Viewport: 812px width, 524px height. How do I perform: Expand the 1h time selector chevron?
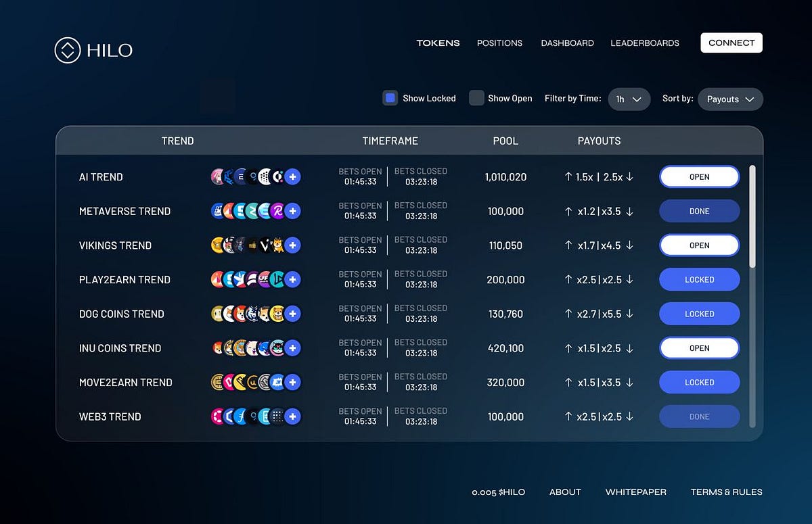pyautogui.click(x=638, y=99)
